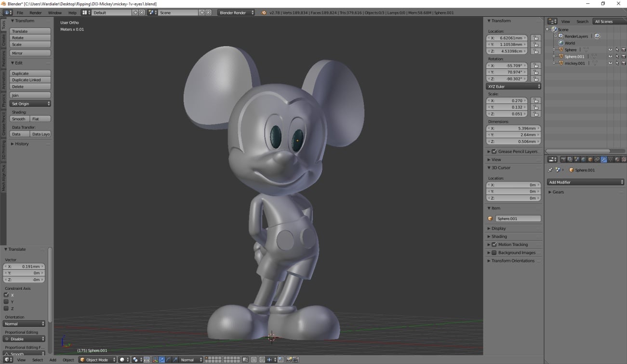Toggle renderability camera for mickey.001 row
This screenshot has width=627, height=364.
[624, 63]
